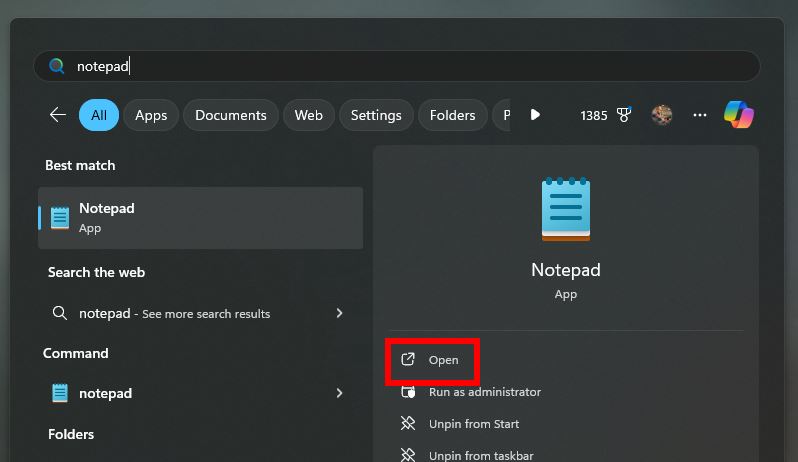Select the Notepad App best match result
The image size is (798, 462).
(201, 218)
